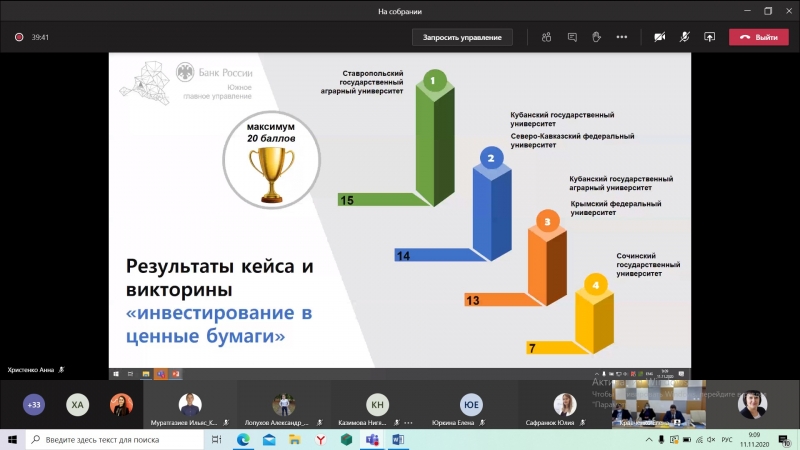Select Казимова participant avatar КН
The height and width of the screenshot is (450, 800).
point(377,404)
